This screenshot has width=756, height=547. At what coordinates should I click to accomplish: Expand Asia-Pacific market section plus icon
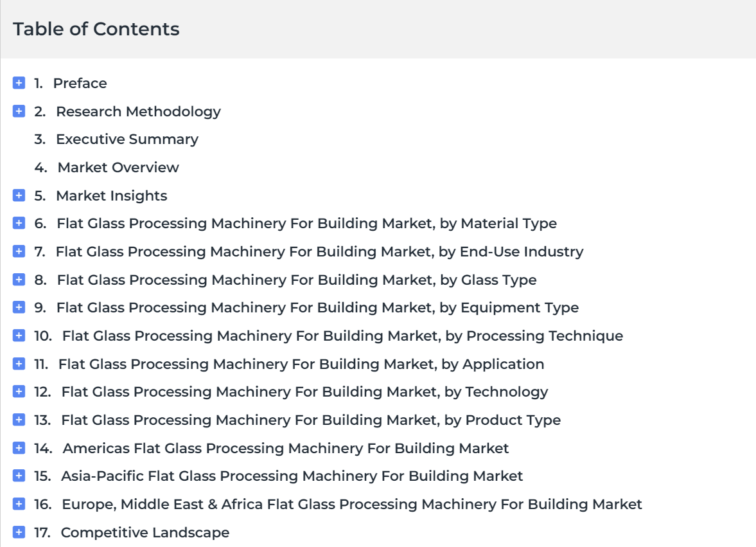[x=19, y=476]
